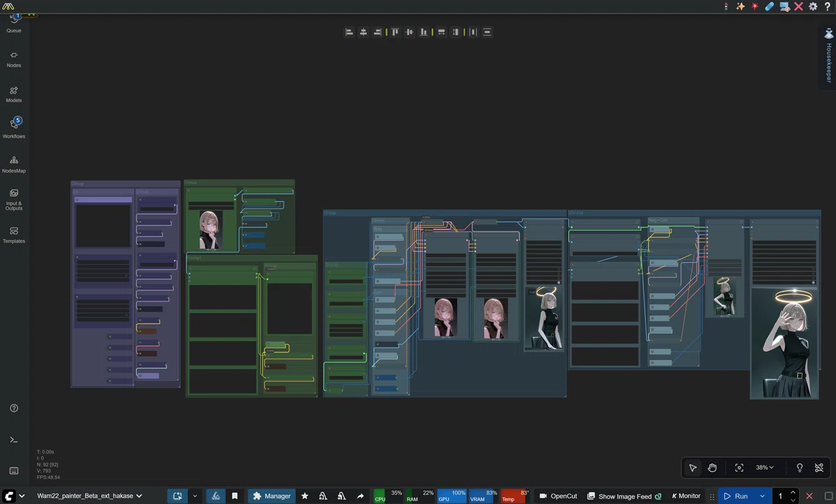Click the align bottom edges icon
The image size is (836, 504).
pos(424,32)
